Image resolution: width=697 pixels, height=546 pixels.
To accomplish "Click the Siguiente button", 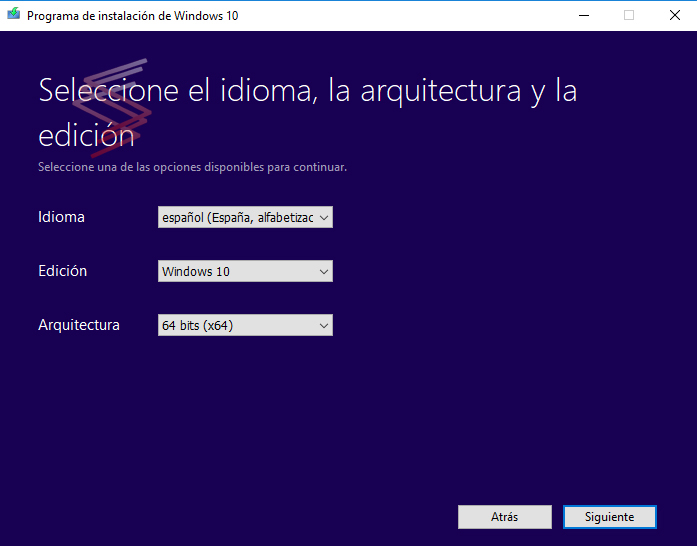I will [609, 517].
